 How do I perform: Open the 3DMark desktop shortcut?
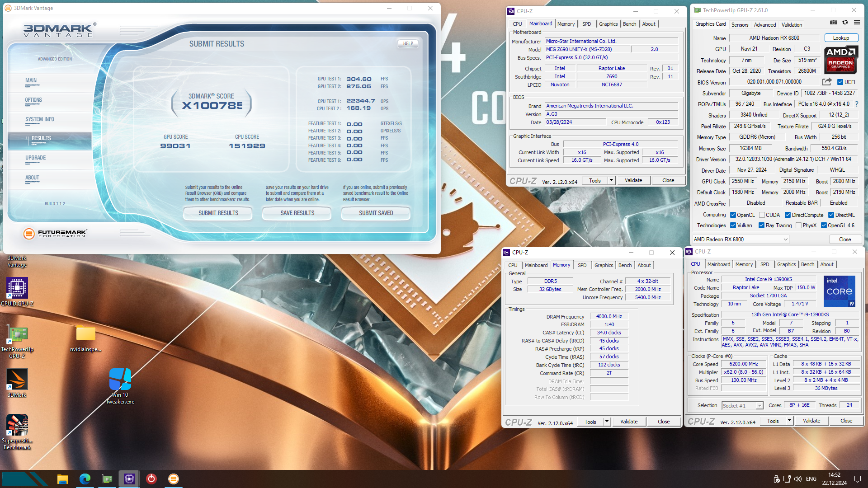click(17, 383)
